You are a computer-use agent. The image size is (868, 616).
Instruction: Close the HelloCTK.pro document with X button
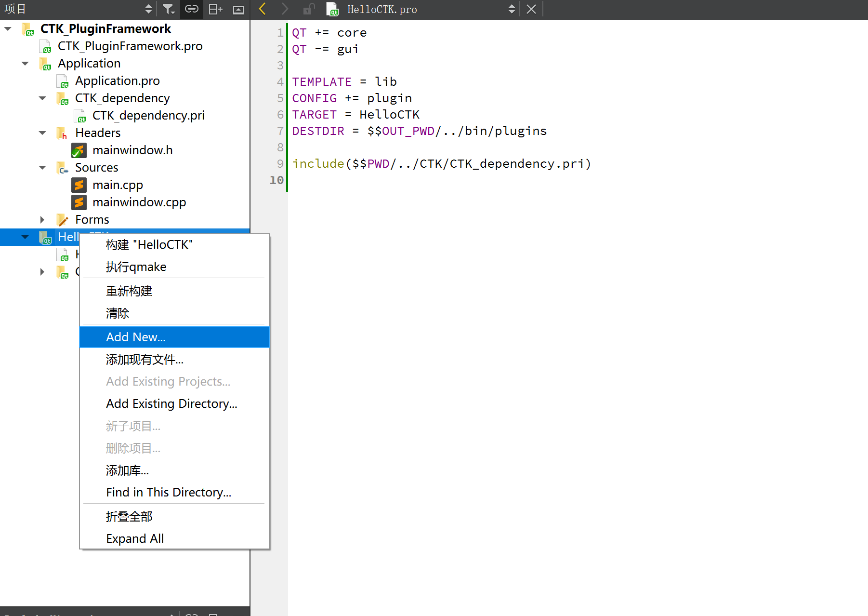point(531,9)
